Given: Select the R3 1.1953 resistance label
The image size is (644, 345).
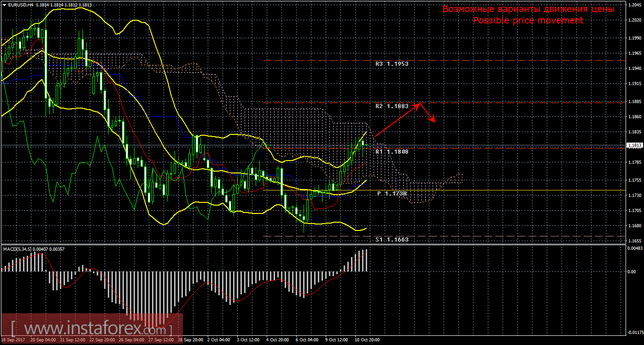Looking at the screenshot, I should click(x=392, y=64).
